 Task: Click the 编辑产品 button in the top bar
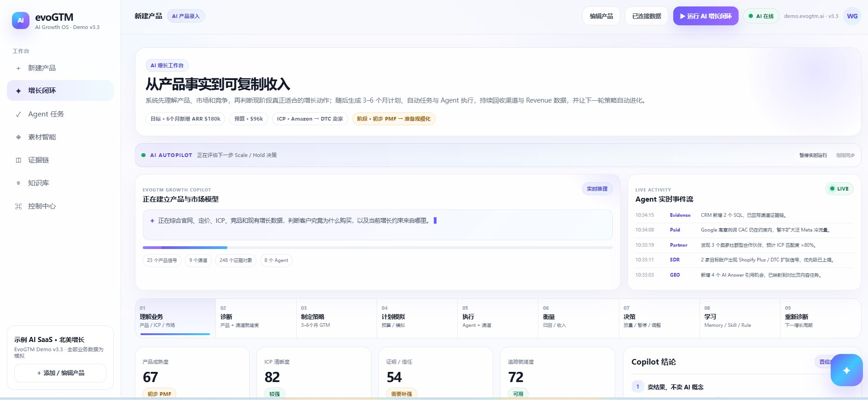tap(601, 16)
